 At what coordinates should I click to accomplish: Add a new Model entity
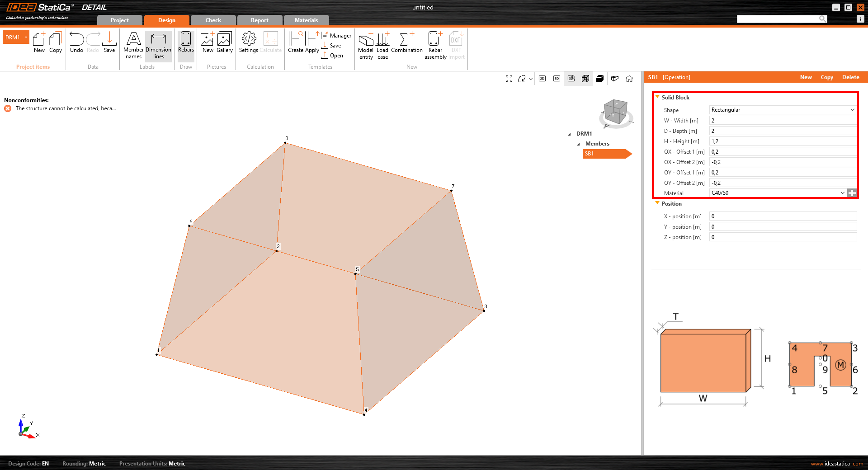pos(366,44)
